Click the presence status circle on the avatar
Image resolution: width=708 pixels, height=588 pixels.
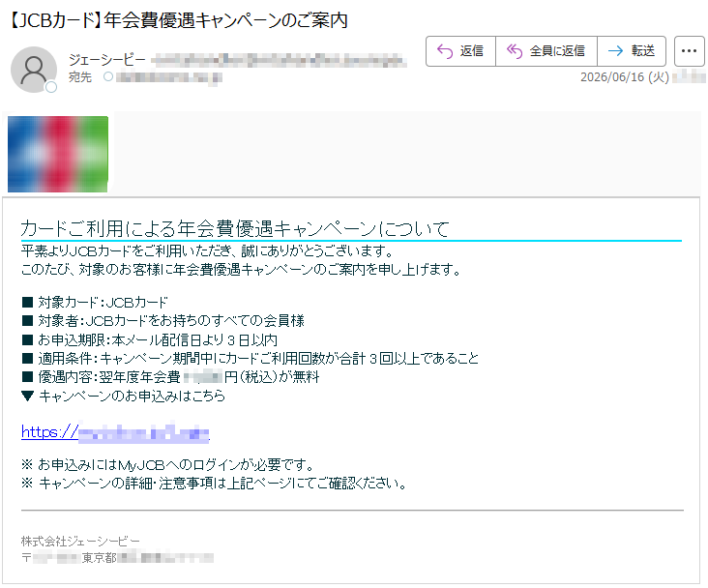(x=51, y=87)
